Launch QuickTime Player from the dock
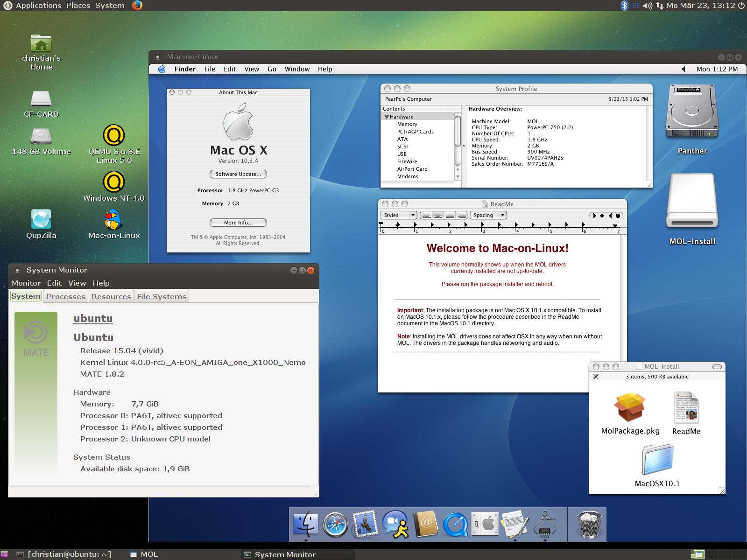The height and width of the screenshot is (560, 747). [x=455, y=524]
